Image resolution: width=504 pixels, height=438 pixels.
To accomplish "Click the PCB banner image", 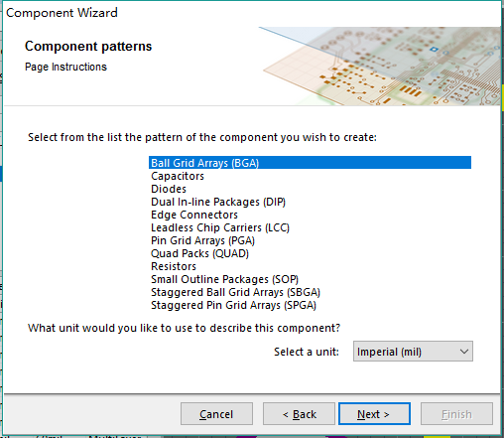I will [380, 67].
